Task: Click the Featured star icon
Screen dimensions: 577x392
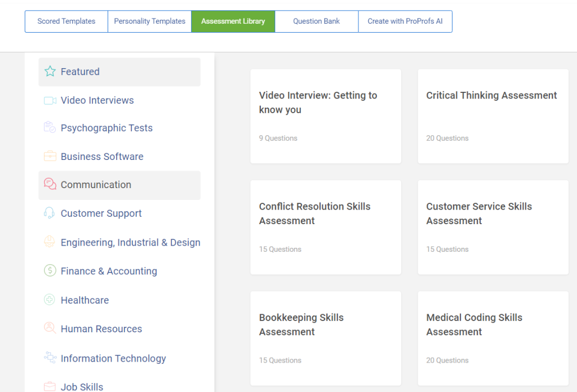Action: coord(50,72)
